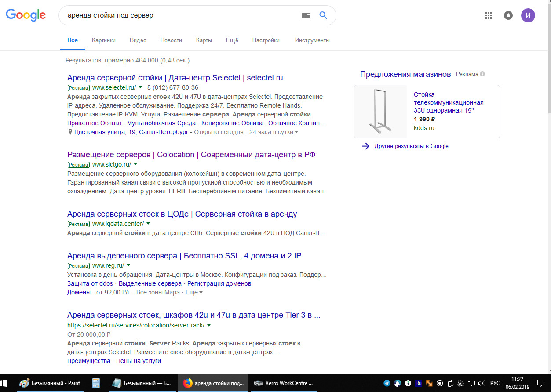Click the ad info icon beside Реклама

click(482, 74)
